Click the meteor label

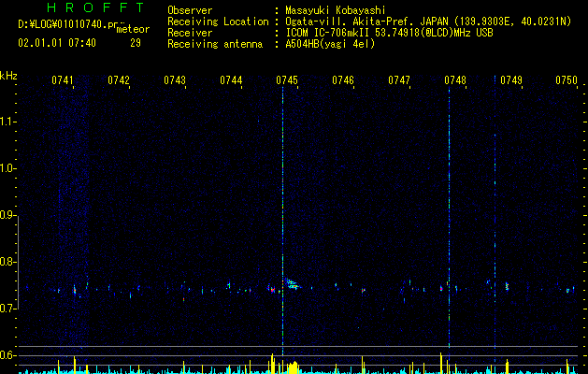point(133,29)
